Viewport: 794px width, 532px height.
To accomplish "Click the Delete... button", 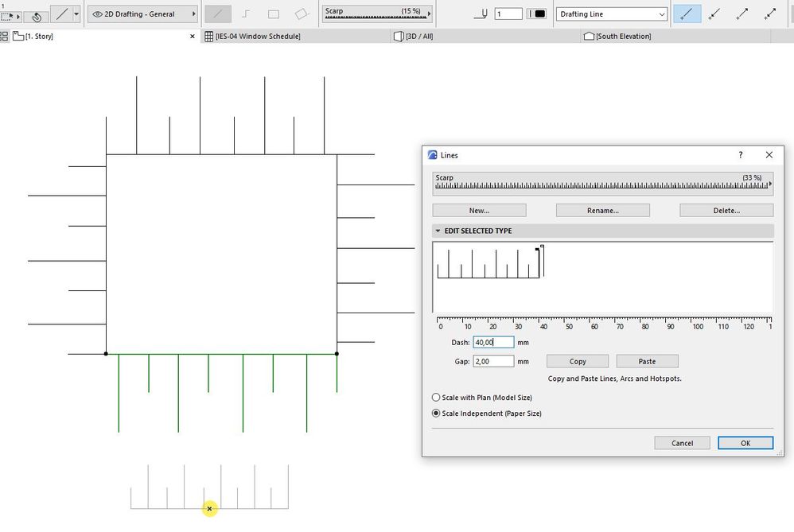I will click(x=726, y=211).
